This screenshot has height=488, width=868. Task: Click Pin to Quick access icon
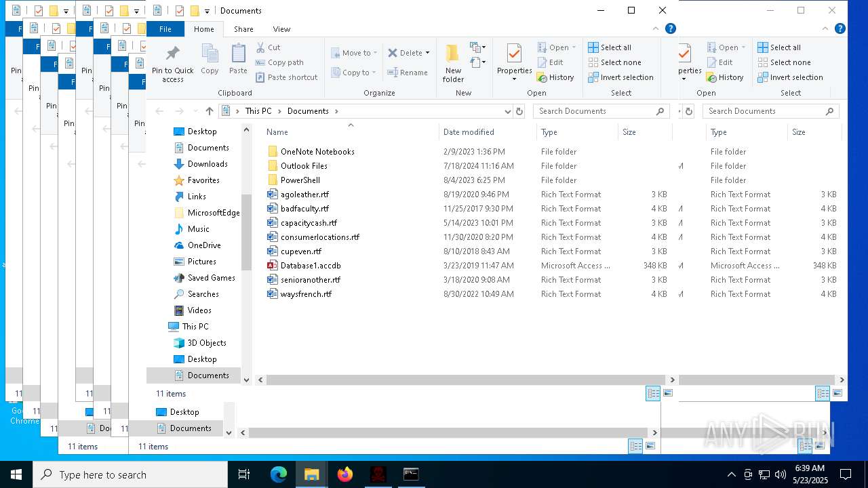point(172,54)
